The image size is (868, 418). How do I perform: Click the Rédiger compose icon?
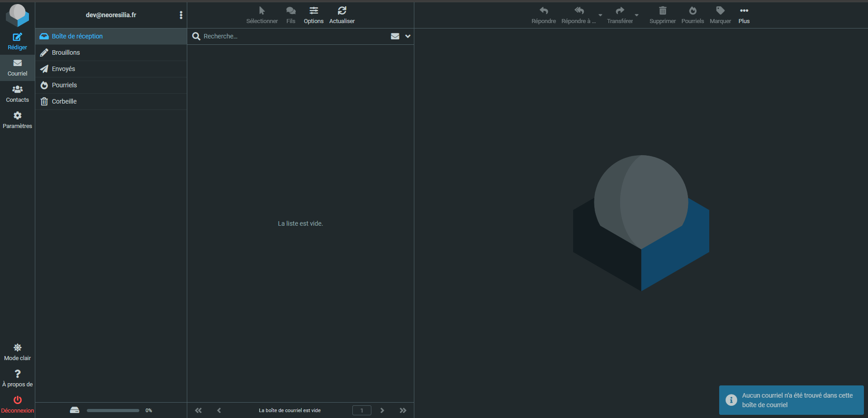[x=17, y=37]
